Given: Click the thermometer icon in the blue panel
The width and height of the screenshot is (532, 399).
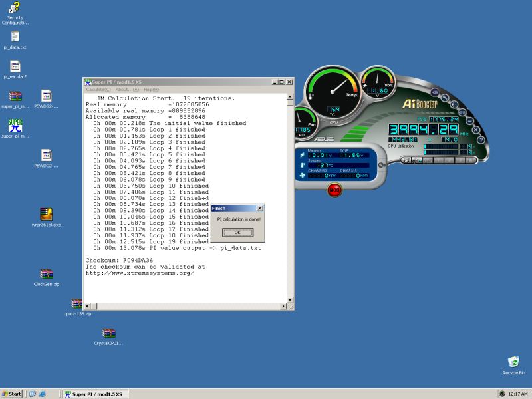Looking at the screenshot, I should pyautogui.click(x=302, y=165).
